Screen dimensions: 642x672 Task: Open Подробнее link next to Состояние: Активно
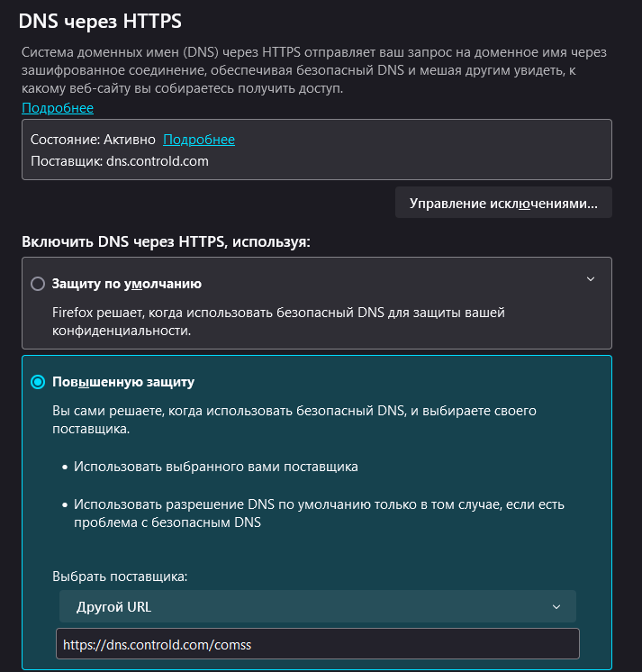[x=199, y=140]
